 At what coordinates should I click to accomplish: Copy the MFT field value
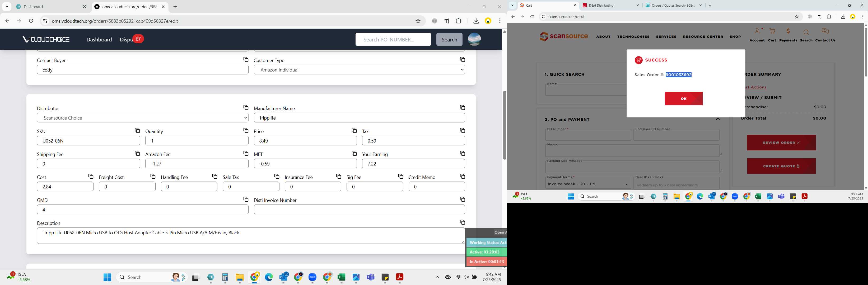[x=354, y=153]
